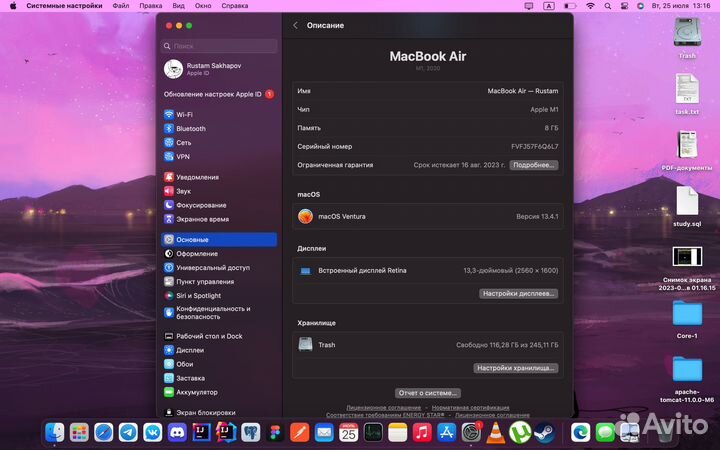Screen dimensions: 720x450
Task: Open the Вид menu
Action: (178, 6)
